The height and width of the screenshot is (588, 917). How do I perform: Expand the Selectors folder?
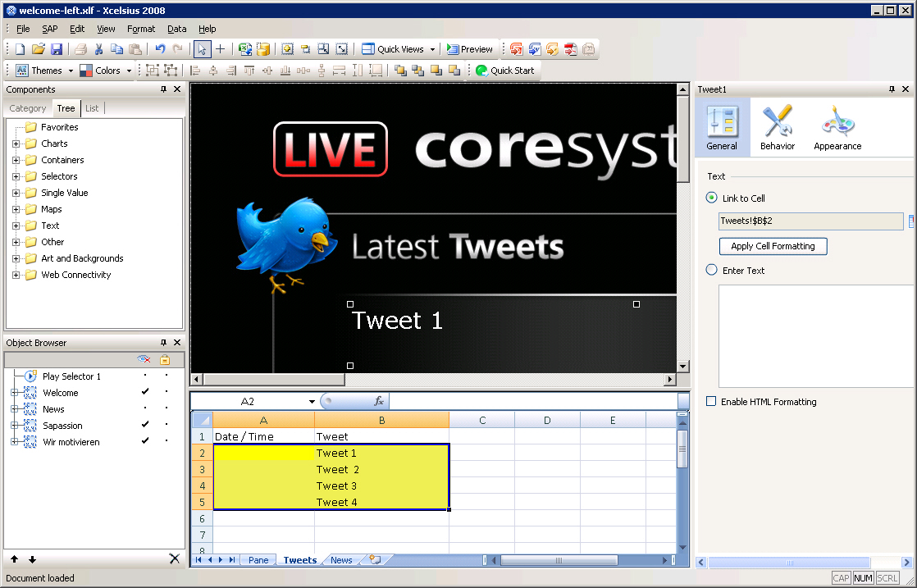tap(16, 176)
